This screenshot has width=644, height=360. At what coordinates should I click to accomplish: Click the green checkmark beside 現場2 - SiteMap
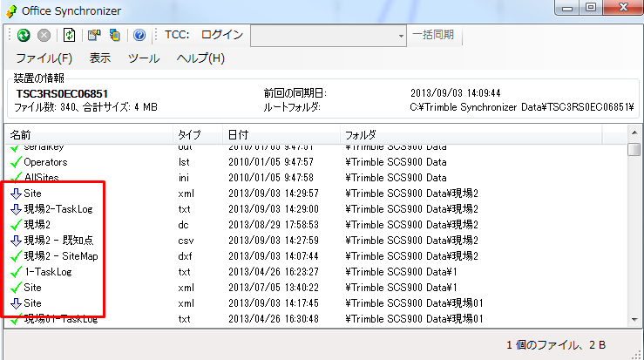[x=16, y=256]
